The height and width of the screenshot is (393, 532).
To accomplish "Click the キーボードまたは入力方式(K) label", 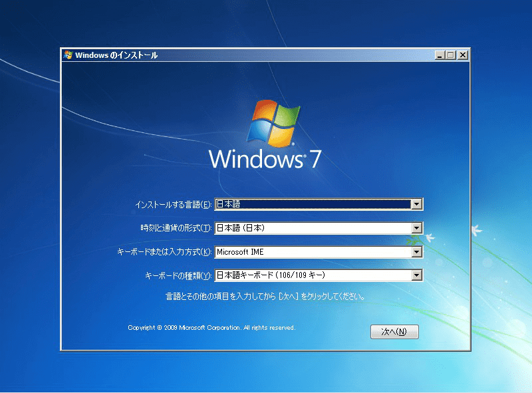I will click(164, 252).
